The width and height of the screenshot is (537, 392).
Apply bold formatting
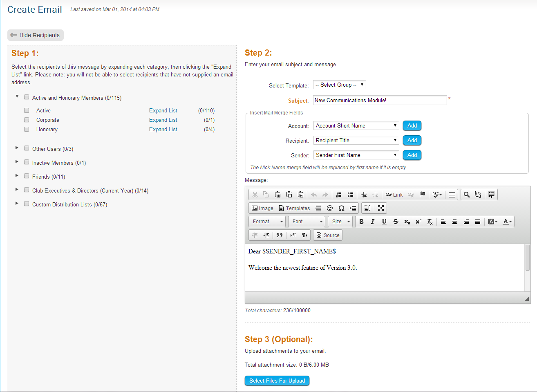click(361, 222)
